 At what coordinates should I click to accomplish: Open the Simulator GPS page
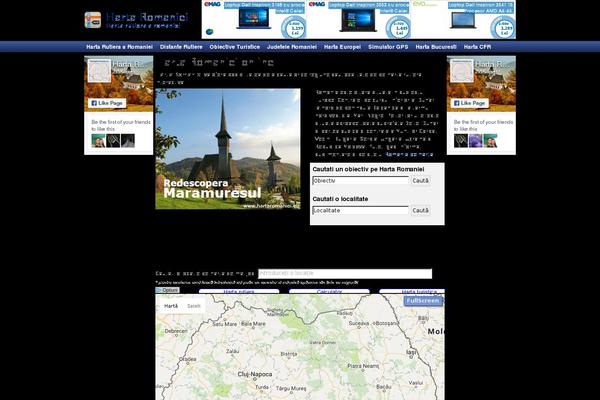pos(388,47)
